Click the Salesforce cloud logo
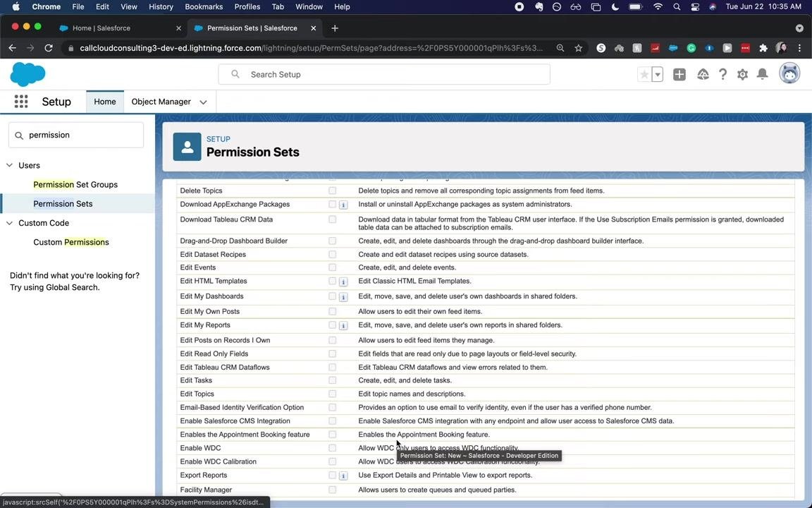 pos(27,74)
